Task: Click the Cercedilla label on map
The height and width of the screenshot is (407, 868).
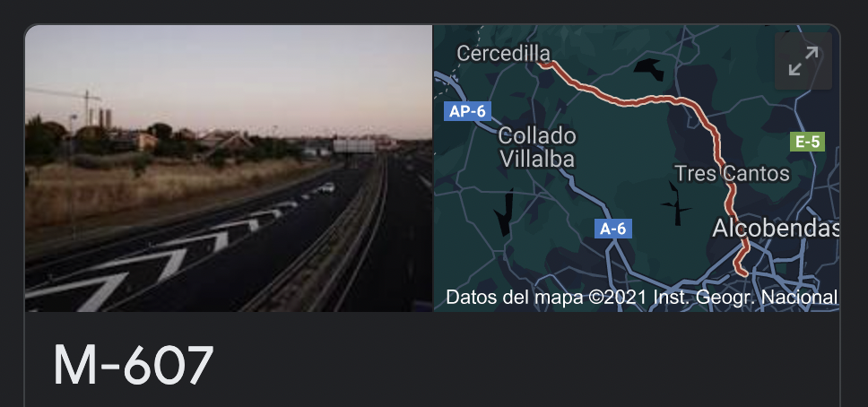Action: click(503, 54)
